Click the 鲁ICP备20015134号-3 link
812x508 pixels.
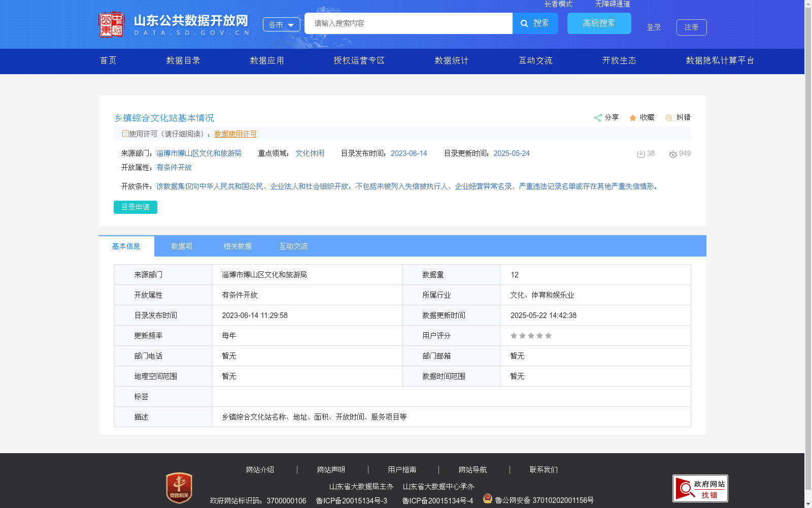click(351, 501)
